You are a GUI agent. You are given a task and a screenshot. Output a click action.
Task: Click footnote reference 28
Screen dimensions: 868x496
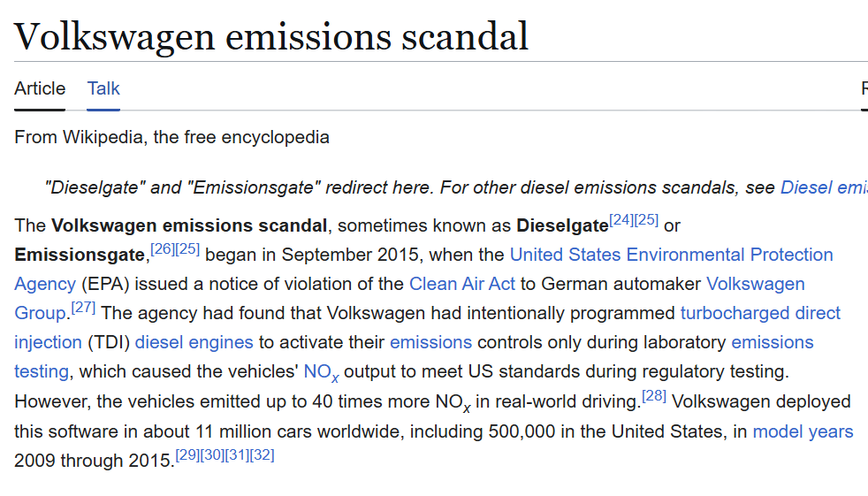654,396
